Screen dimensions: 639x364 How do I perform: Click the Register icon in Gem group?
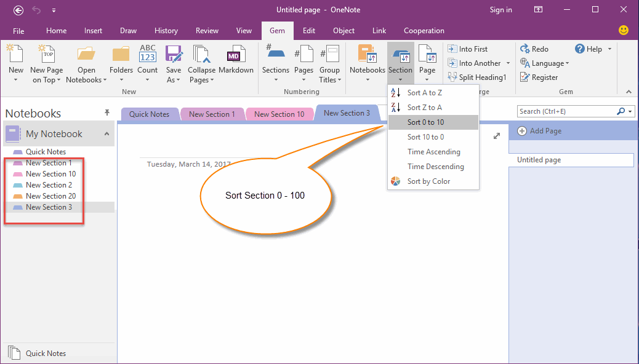(542, 77)
